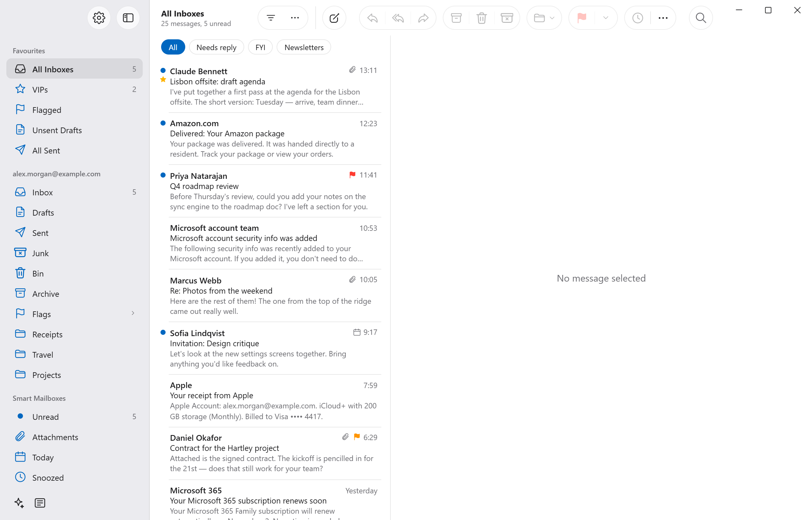Screen dimensions: 812x520
Task: Open the toolbar more actions menu beside Snooze
Action: pos(663,17)
